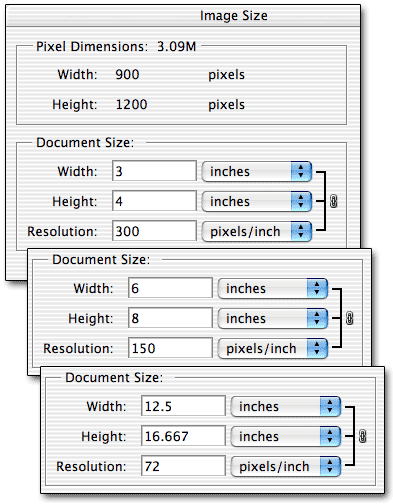
Task: Click the Resolution field containing 72
Action: click(x=183, y=466)
